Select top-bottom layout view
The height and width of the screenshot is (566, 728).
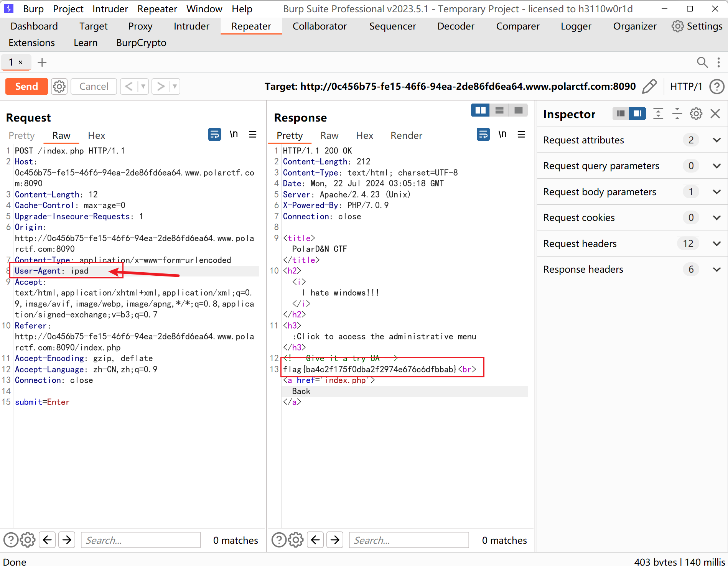pos(499,110)
